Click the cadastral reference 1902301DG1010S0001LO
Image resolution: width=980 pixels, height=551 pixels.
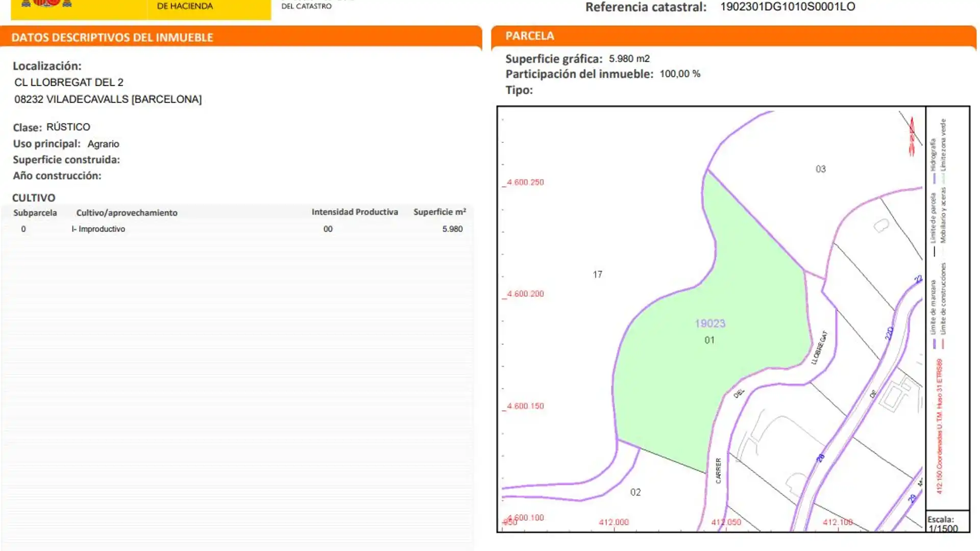click(787, 7)
